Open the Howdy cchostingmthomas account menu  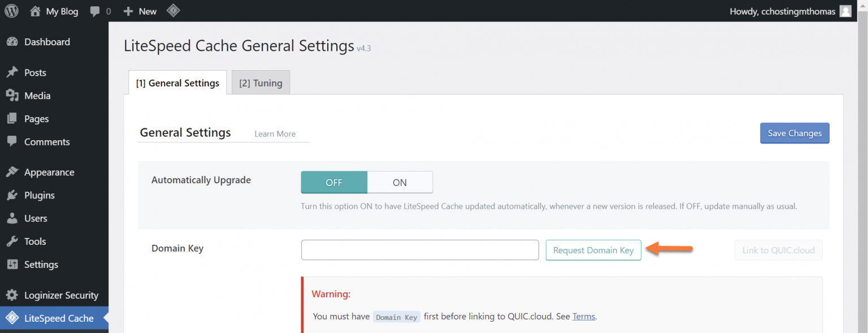(x=782, y=11)
